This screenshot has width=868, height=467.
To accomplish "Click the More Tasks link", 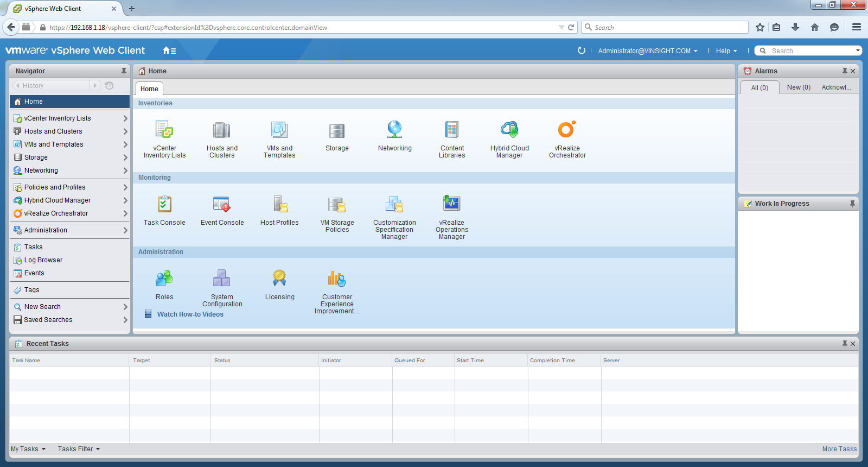I will point(839,449).
